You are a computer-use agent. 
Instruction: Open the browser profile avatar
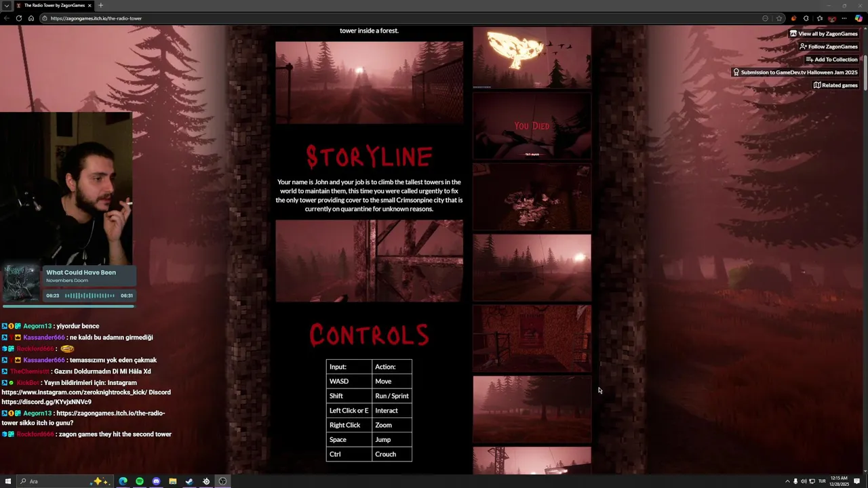(832, 18)
